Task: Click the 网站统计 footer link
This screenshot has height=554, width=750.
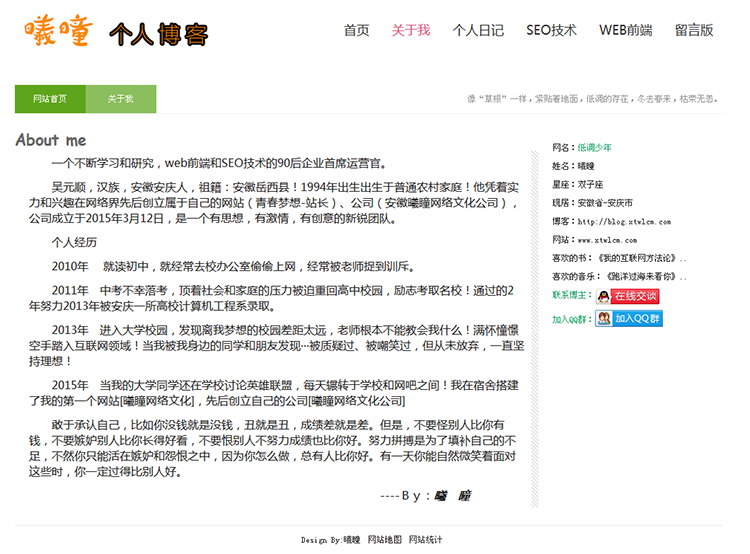Action: 426,540
